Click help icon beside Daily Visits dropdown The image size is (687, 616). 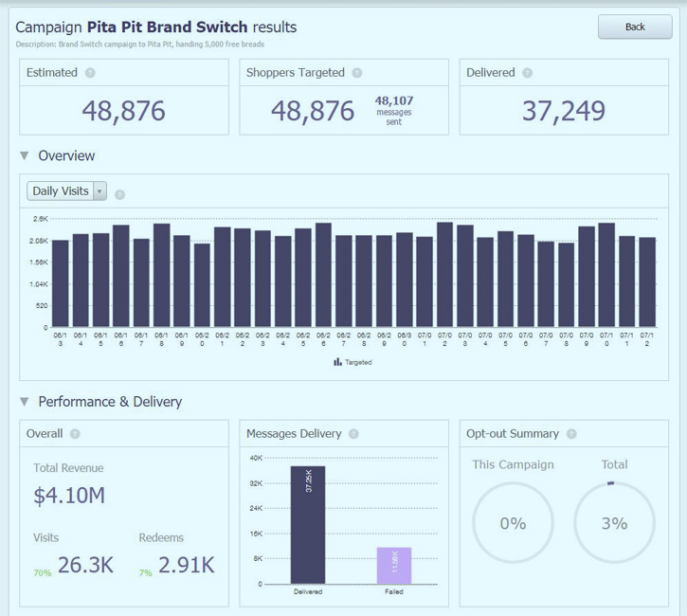pyautogui.click(x=119, y=194)
